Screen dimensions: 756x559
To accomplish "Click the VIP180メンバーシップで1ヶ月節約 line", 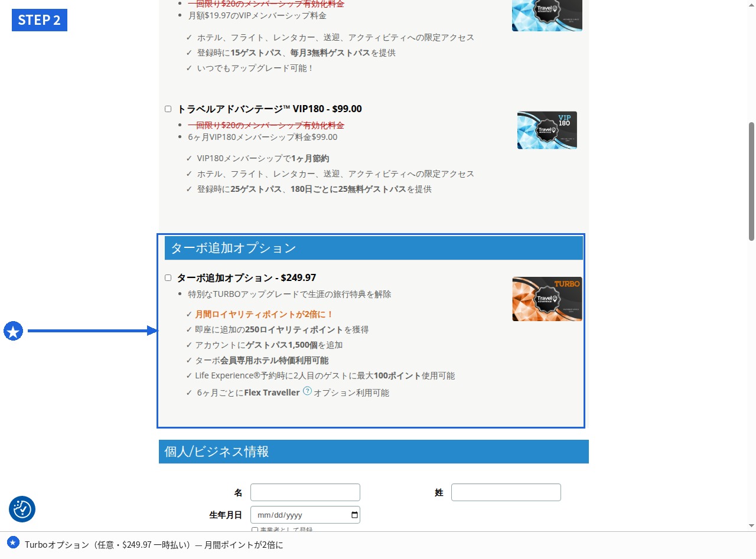I will (263, 158).
